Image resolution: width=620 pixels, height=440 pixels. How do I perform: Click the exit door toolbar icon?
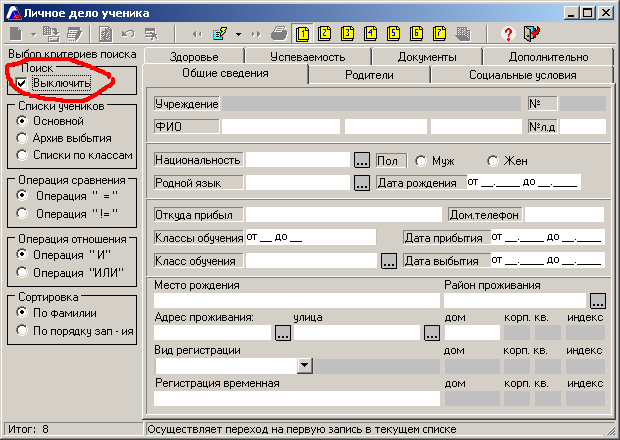[531, 34]
